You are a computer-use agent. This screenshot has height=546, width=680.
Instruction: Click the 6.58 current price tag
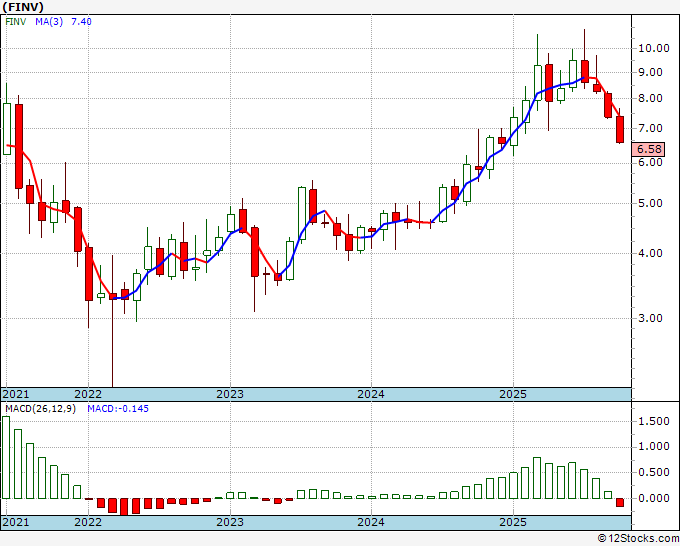pyautogui.click(x=648, y=149)
